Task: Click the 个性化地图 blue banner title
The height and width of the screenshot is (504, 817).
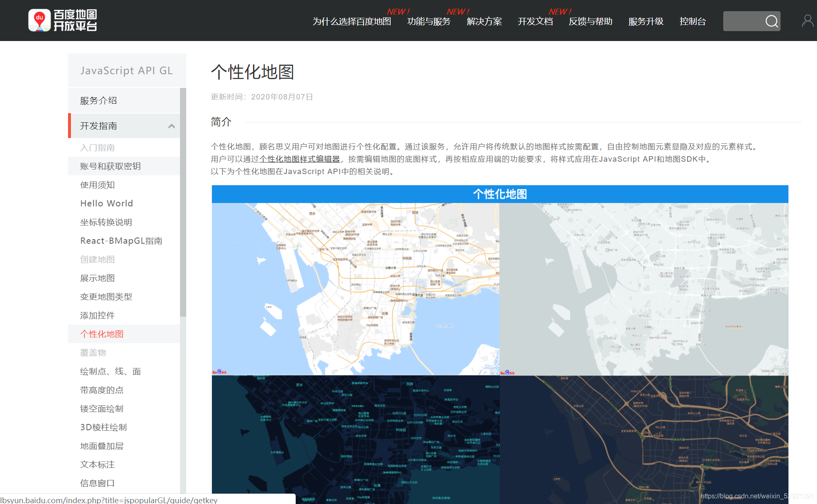Action: point(500,194)
